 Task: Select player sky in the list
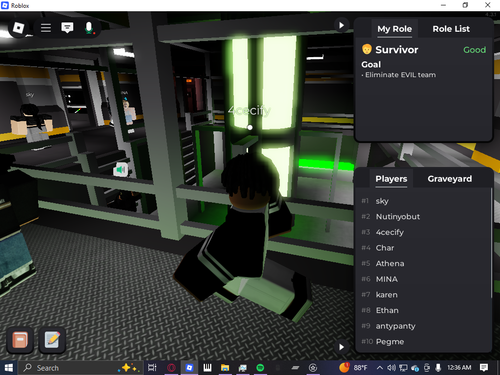(423, 201)
